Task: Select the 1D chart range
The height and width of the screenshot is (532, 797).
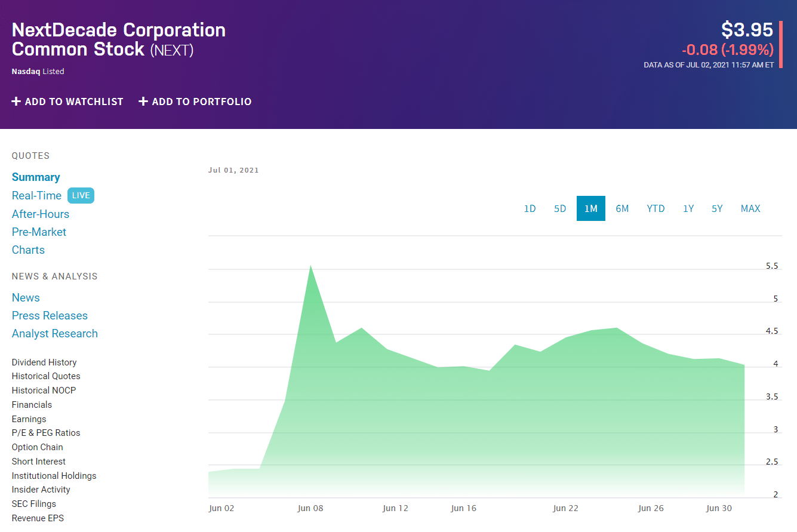Action: (x=530, y=208)
